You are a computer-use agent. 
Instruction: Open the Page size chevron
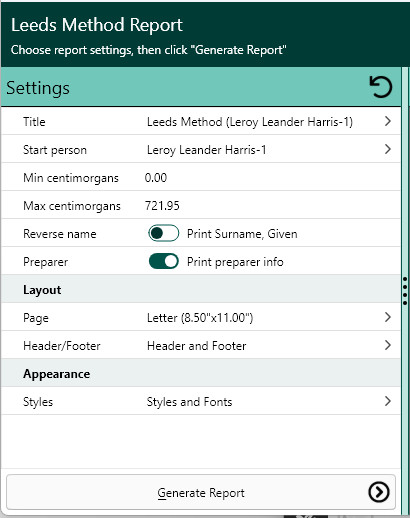387,317
